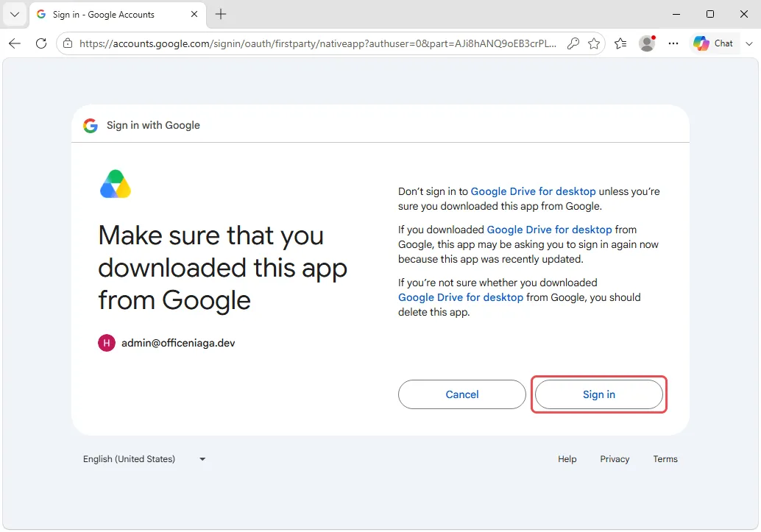Open Settings and more ellipsis menu
The image size is (761, 532).
tap(673, 43)
